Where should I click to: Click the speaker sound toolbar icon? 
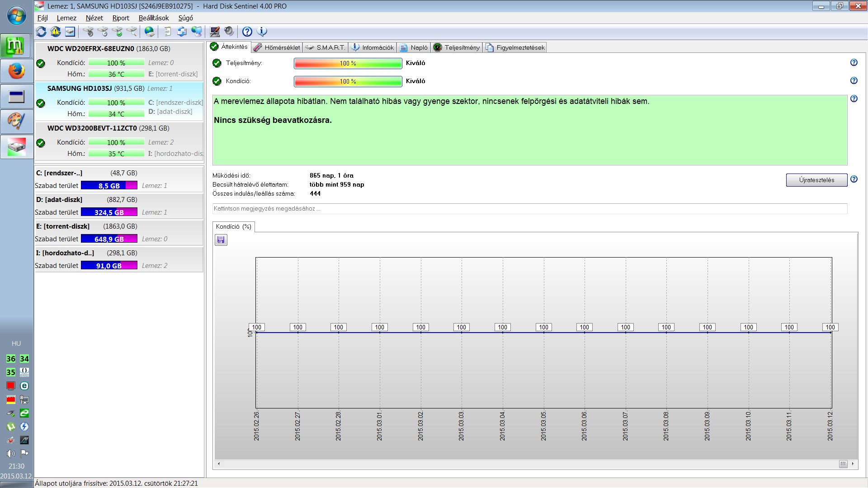(229, 32)
